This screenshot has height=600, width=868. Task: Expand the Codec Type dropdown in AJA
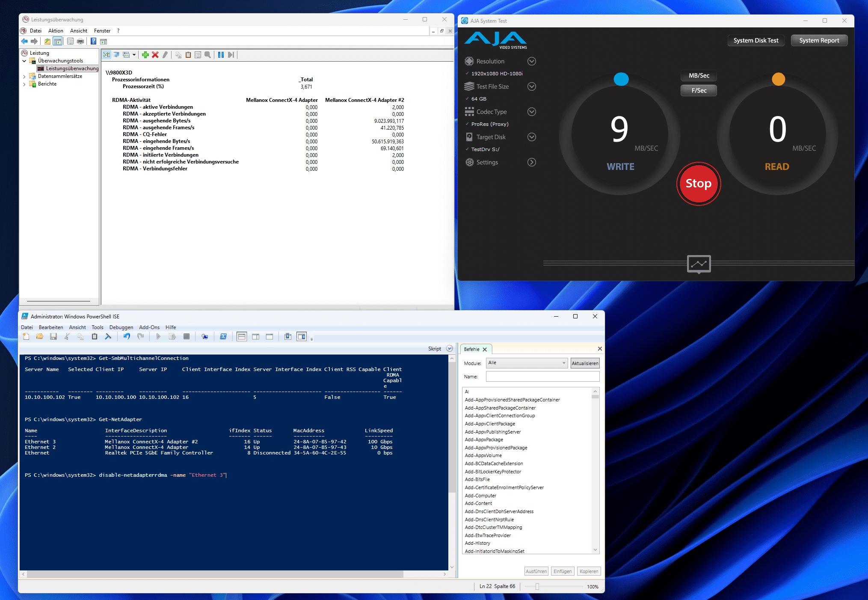[x=532, y=112]
